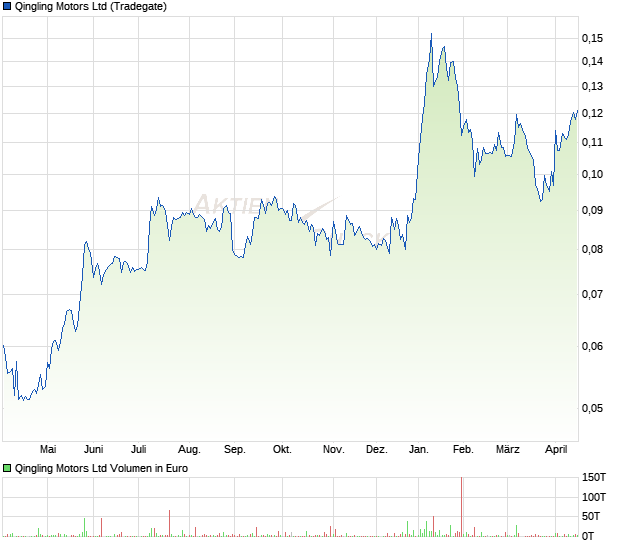The height and width of the screenshot is (546, 620).
Task: Click the 0,09 price axis label
Action: 592,210
